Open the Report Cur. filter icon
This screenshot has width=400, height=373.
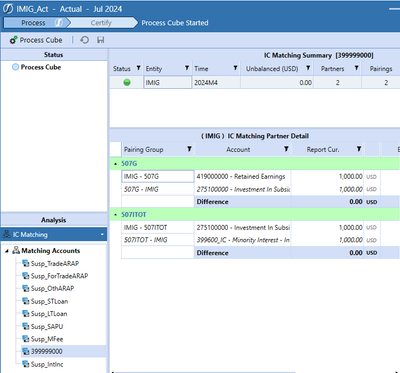[x=359, y=149]
